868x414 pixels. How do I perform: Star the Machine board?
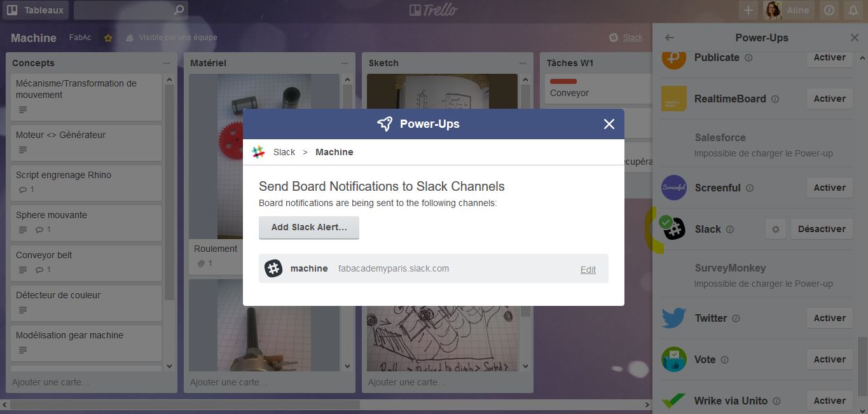pyautogui.click(x=108, y=38)
